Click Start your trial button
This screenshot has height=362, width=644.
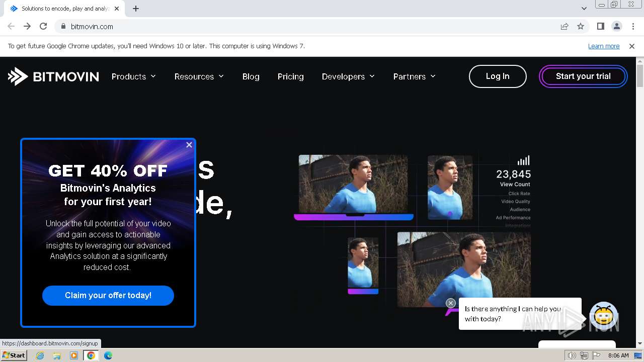coord(583,76)
